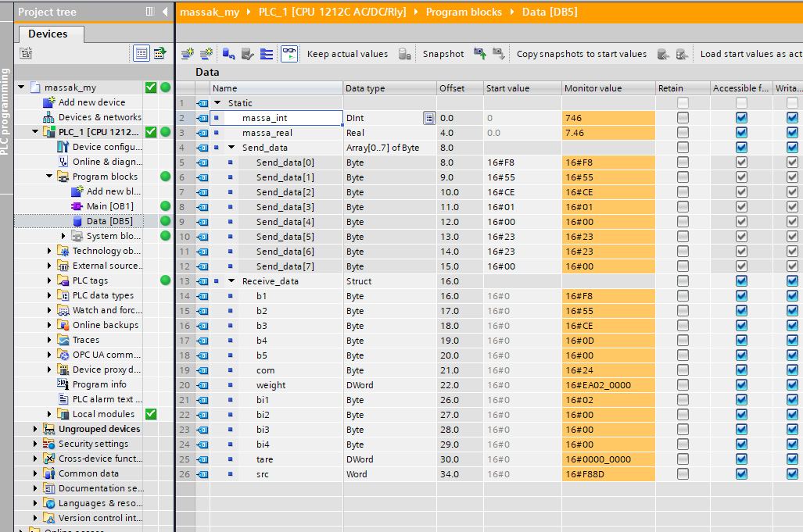Click the Monitor all glasses icon
The height and width of the screenshot is (532, 803).
289,54
